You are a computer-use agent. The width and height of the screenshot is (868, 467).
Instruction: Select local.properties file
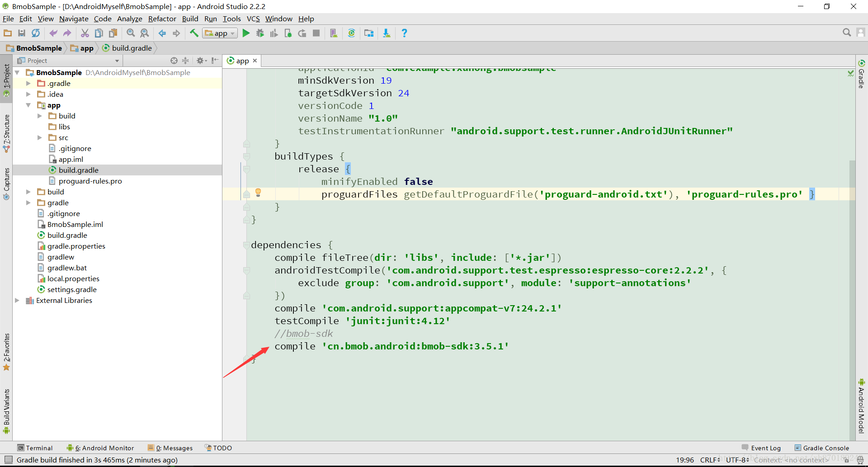point(73,278)
